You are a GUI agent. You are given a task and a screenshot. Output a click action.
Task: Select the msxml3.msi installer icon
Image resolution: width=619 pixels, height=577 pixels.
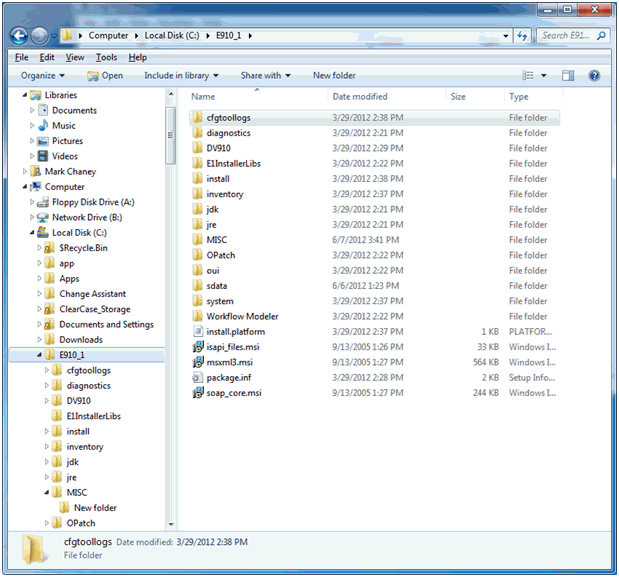pos(197,362)
